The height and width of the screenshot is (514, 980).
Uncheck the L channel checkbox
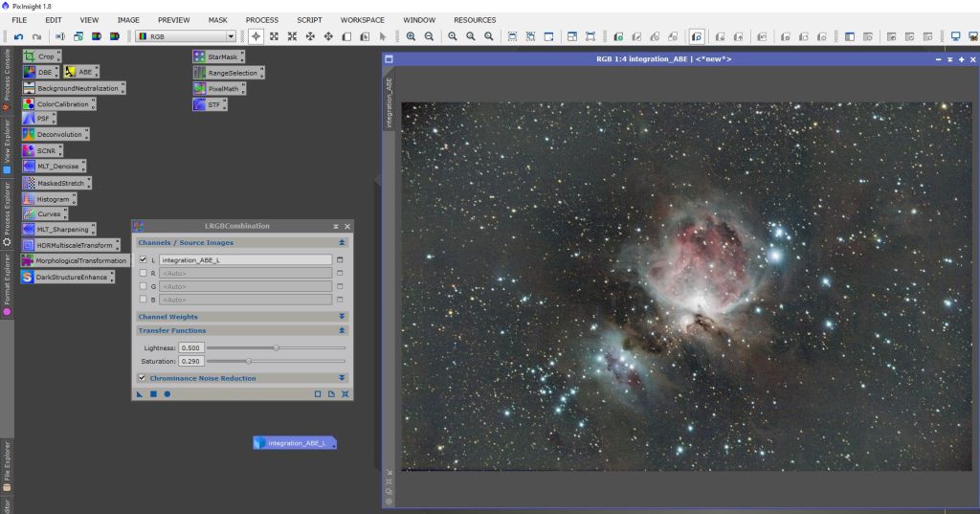tap(144, 259)
